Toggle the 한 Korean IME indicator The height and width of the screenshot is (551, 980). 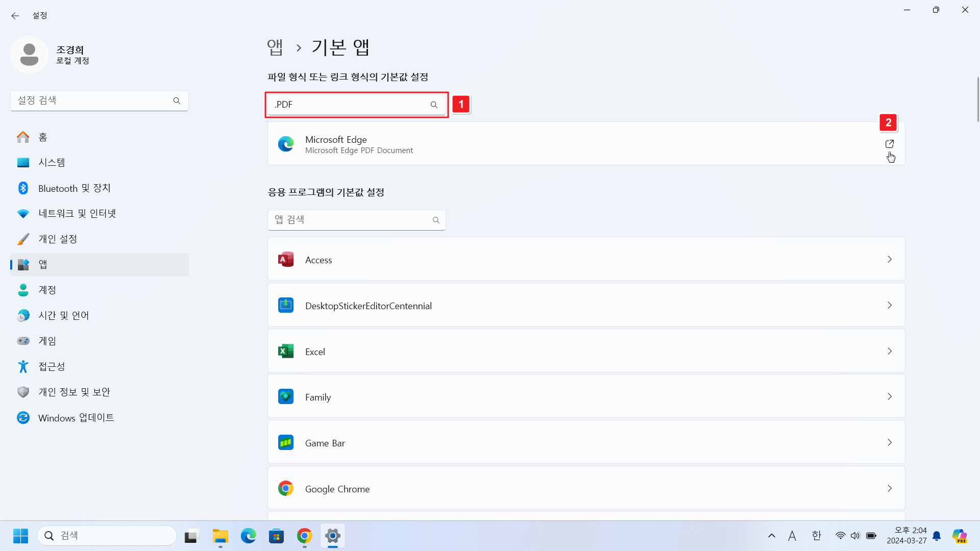click(817, 536)
